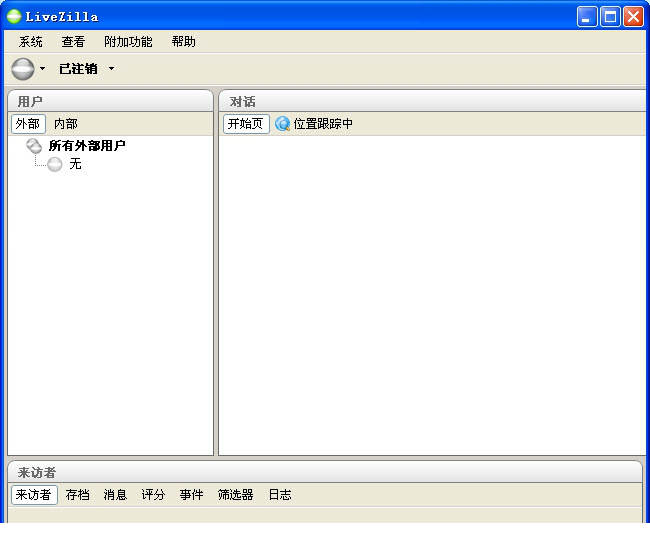650x543 pixels.
Task: Switch to the 开始页 tab
Action: coord(246,124)
